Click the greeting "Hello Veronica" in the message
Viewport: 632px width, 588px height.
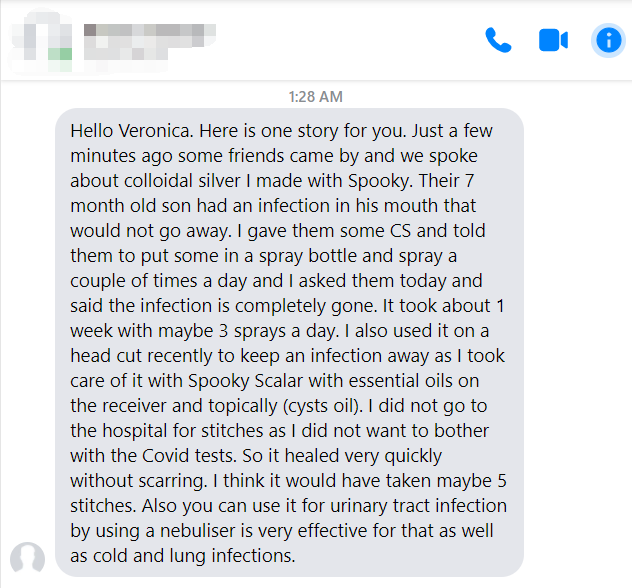pos(129,131)
